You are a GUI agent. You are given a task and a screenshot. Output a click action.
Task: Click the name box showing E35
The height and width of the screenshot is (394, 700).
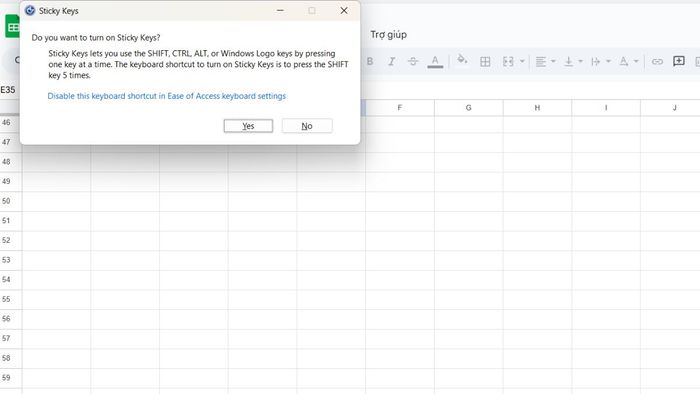[8, 90]
